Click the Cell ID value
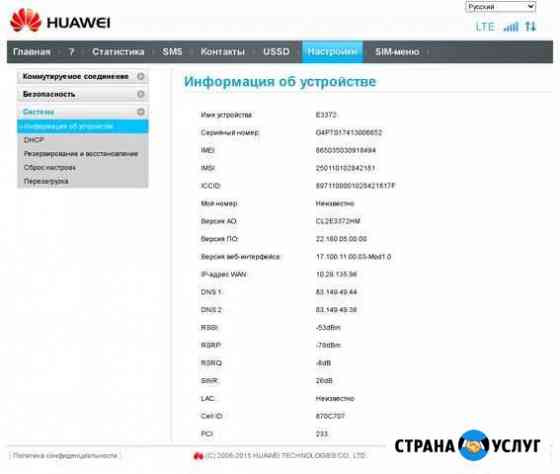Screen dimensions: 560x474 (330, 416)
